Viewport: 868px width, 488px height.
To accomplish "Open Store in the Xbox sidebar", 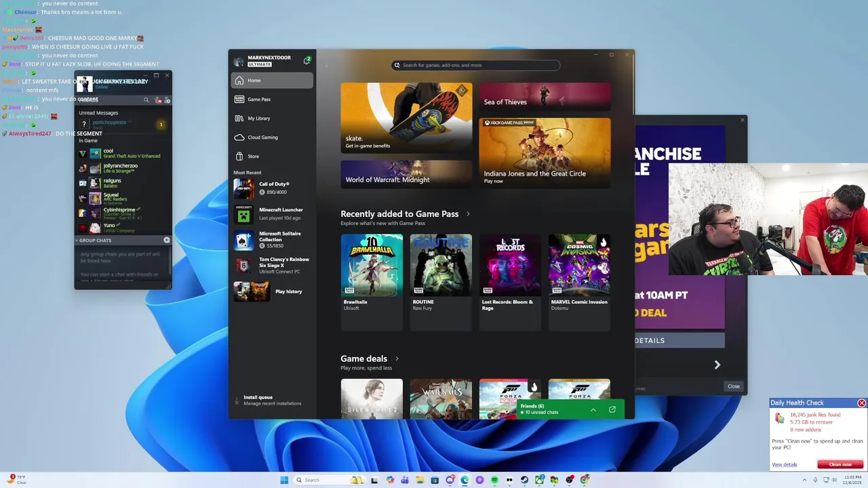I will click(x=273, y=156).
